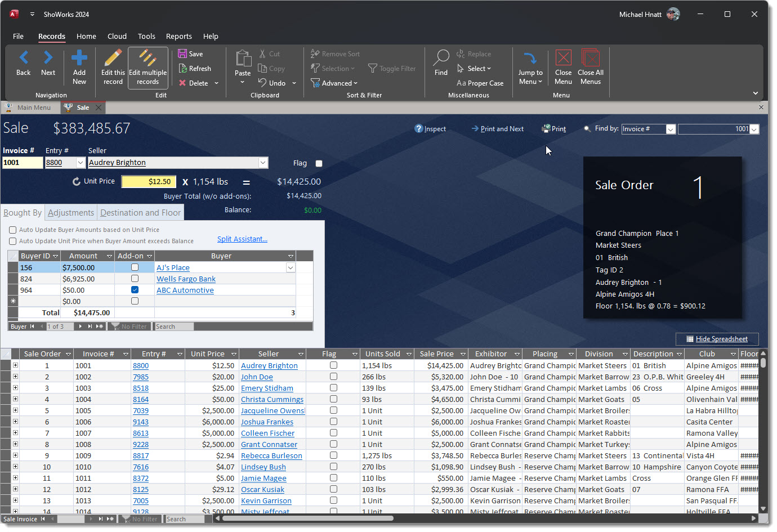
Task: Toggle the Flag checkbox beside Seller
Action: tap(319, 163)
